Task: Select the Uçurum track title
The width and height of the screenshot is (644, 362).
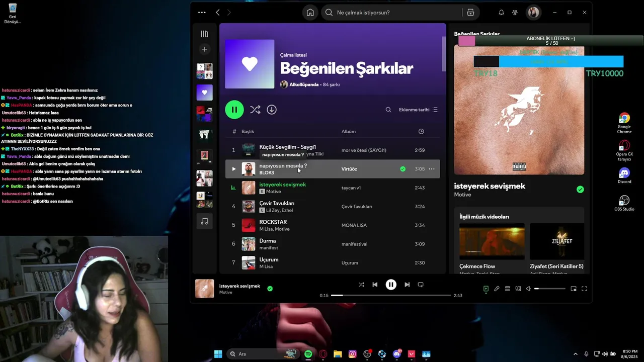Action: tap(269, 259)
